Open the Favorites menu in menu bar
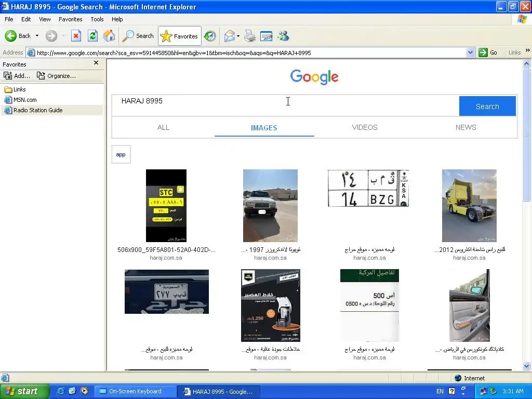The image size is (532, 399). pyautogui.click(x=70, y=19)
